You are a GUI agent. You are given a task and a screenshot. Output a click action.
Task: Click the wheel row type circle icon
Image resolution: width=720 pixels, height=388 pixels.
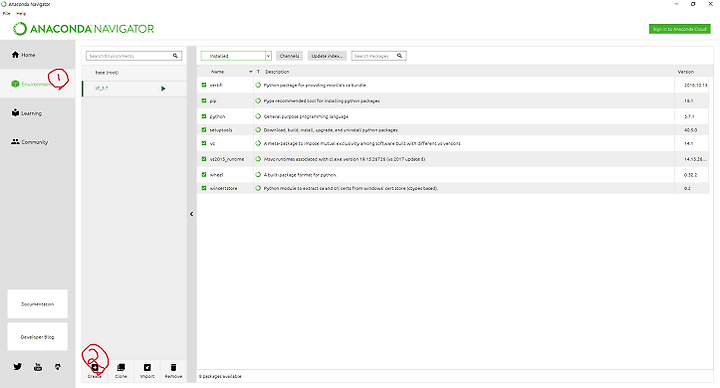coord(258,174)
